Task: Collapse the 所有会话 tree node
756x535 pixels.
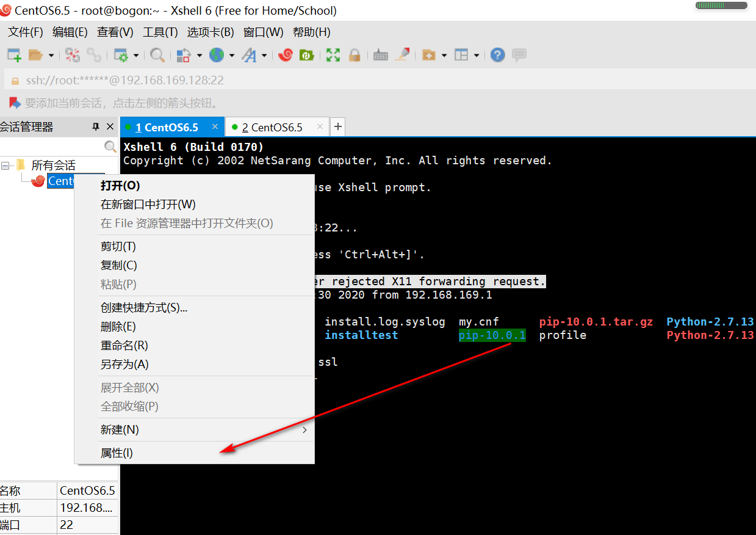Action: tap(5, 164)
